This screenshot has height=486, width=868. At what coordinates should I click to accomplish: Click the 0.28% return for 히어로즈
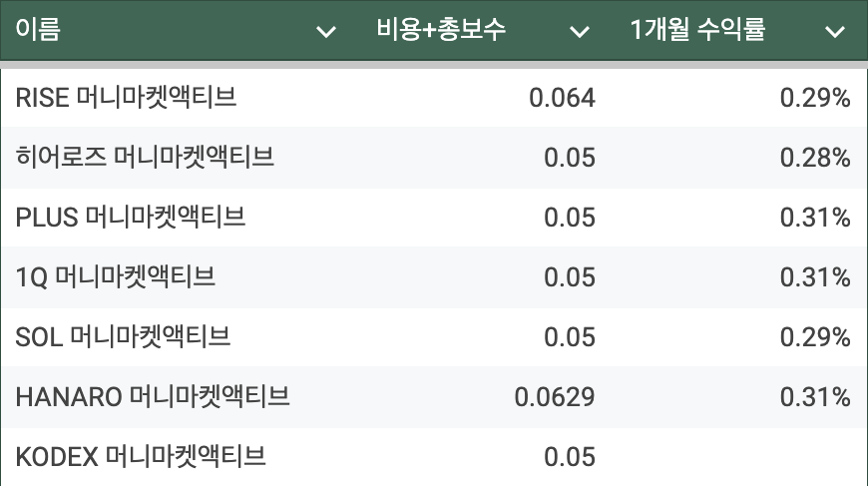815,158
